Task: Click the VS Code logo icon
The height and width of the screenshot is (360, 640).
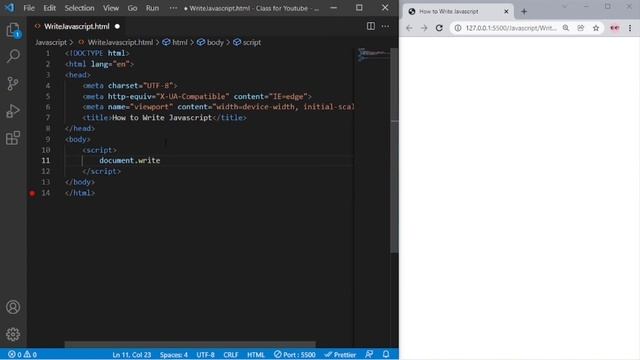Action: pyautogui.click(x=9, y=8)
